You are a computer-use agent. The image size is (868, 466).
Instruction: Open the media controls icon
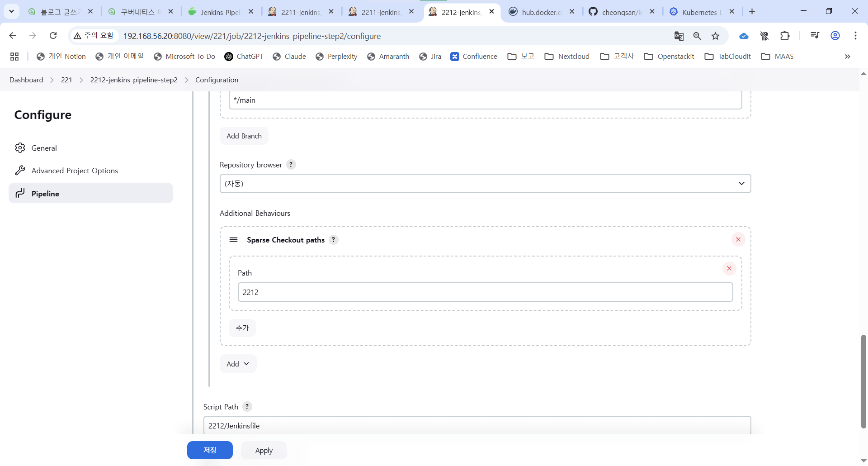click(815, 36)
